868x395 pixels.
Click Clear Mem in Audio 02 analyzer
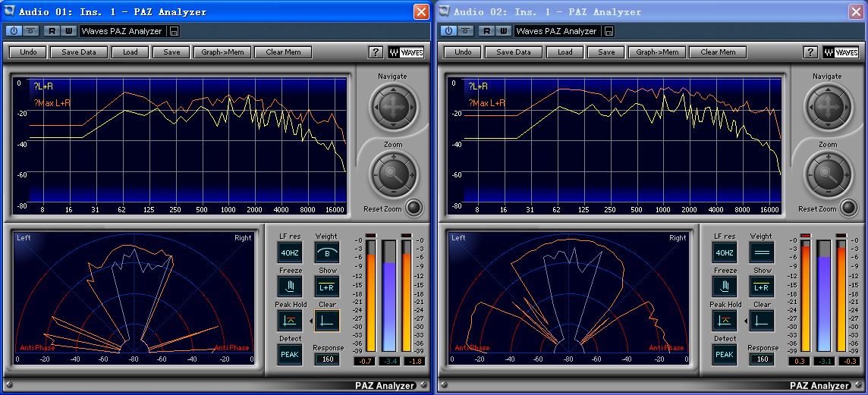(718, 52)
